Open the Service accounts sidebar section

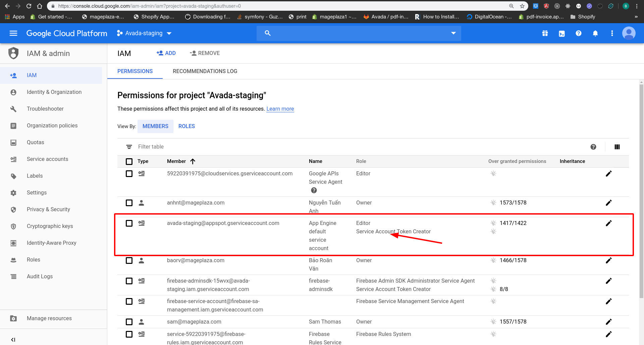pyautogui.click(x=47, y=159)
